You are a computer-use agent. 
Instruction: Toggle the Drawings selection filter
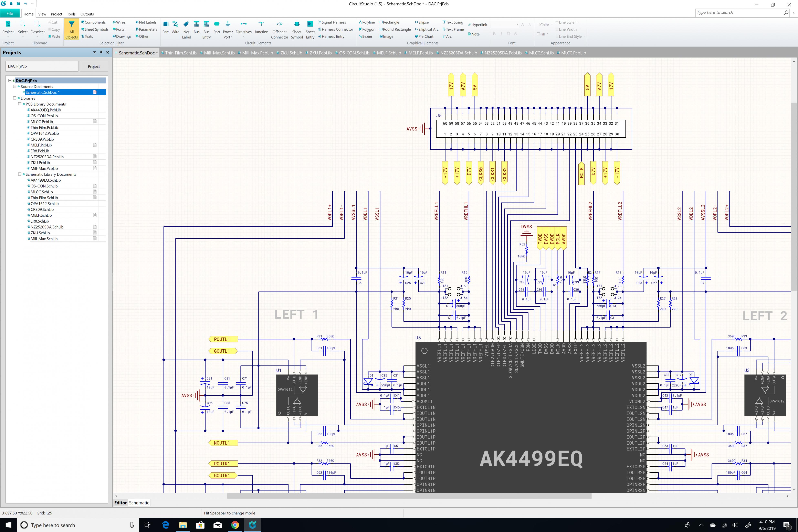122,37
